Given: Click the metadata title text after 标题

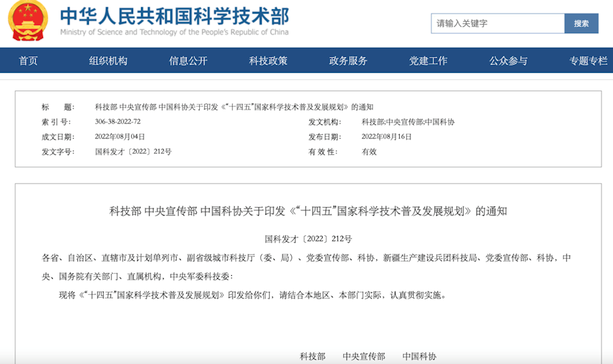Looking at the screenshot, I should (234, 107).
